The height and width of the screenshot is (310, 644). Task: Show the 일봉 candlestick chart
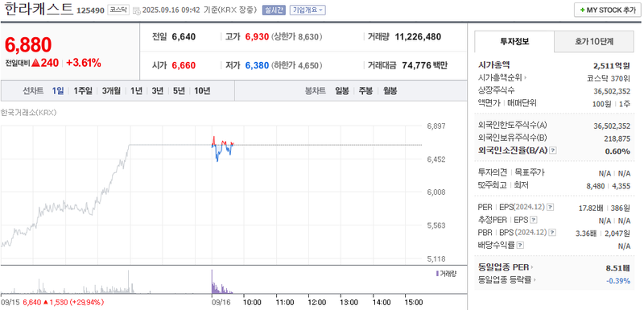coord(341,91)
